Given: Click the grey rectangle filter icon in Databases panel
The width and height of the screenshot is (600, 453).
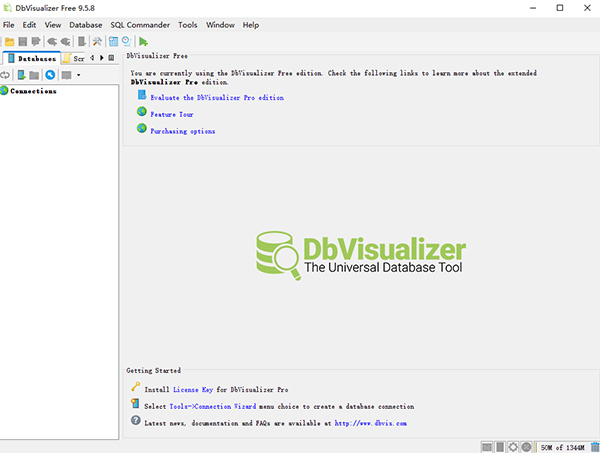Looking at the screenshot, I should (67, 75).
